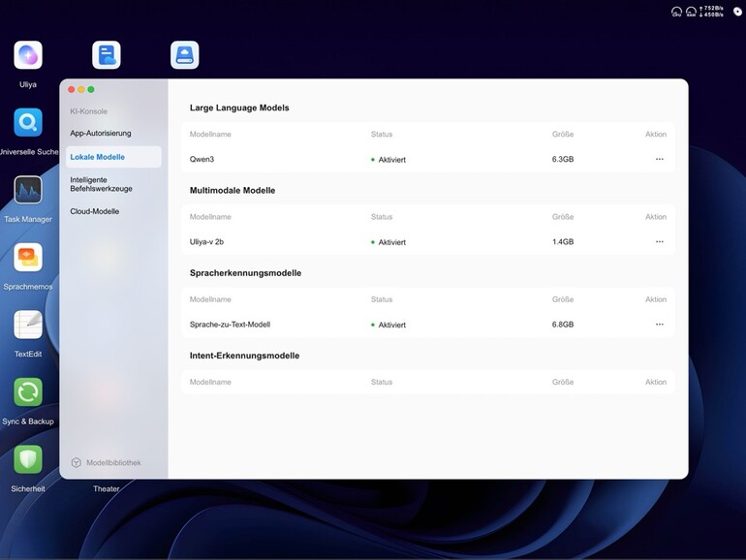Image resolution: width=746 pixels, height=560 pixels.
Task: Click the network speed indicator
Action: (x=711, y=12)
